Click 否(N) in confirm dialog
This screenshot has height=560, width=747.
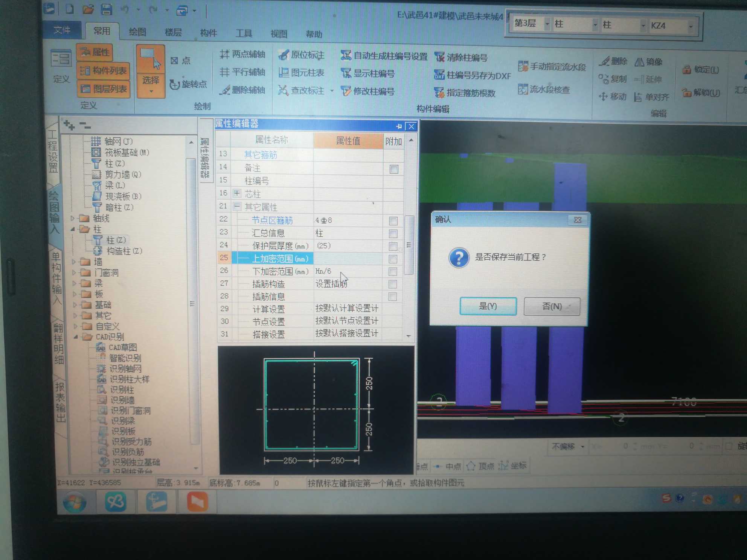(x=552, y=307)
